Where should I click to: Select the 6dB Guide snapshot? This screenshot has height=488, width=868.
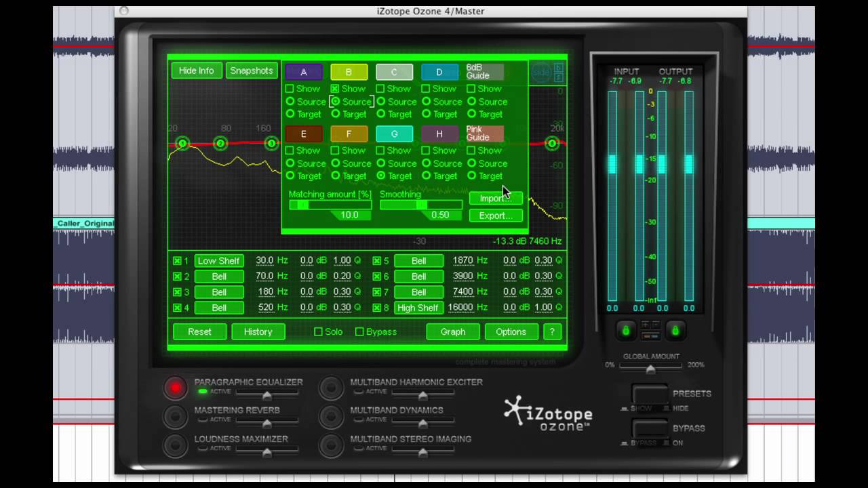[485, 72]
